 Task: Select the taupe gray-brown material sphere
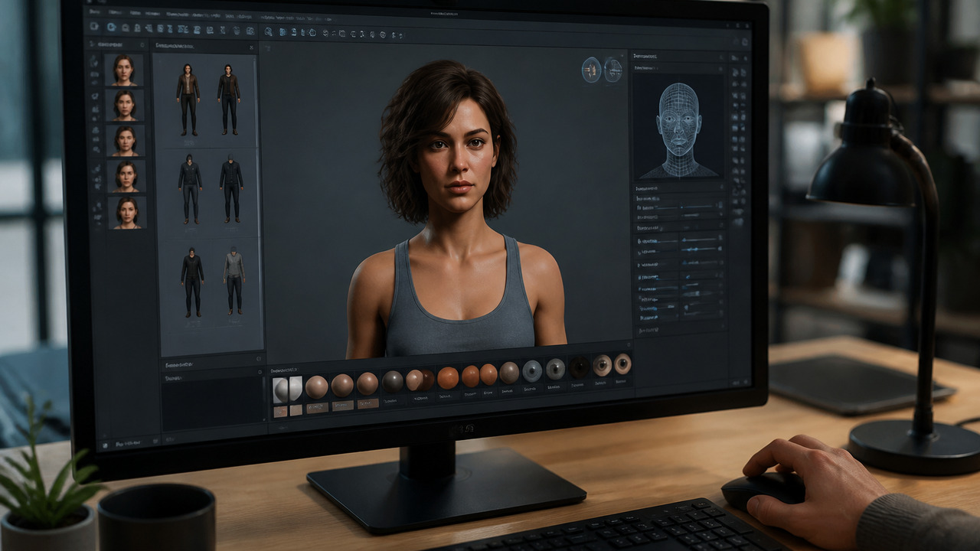pyautogui.click(x=509, y=373)
